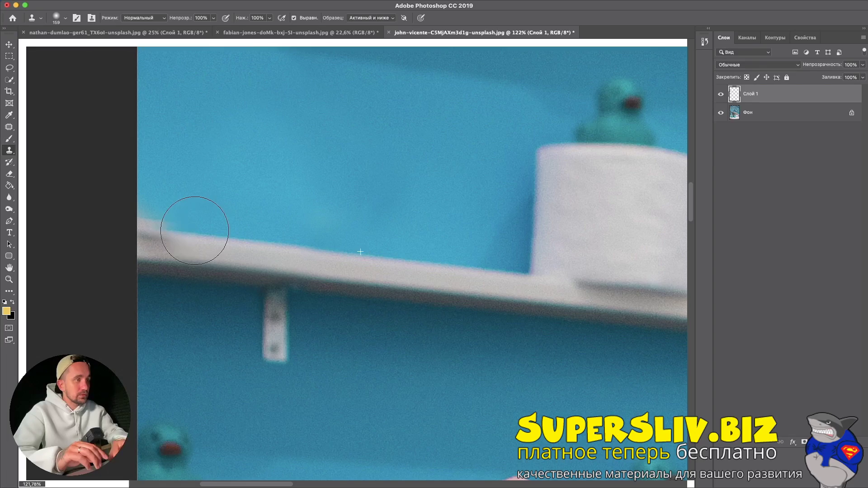The height and width of the screenshot is (488, 868).
Task: Select the Hand tool
Action: 9,267
